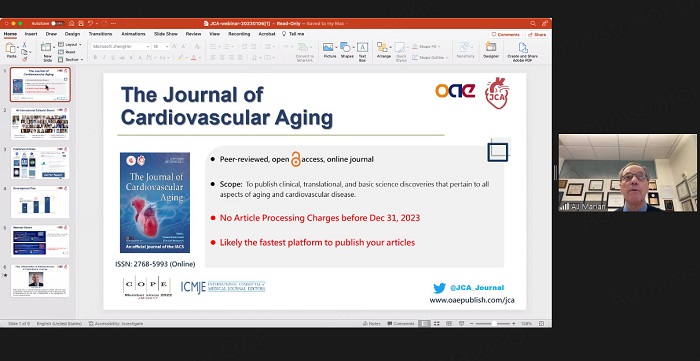The width and height of the screenshot is (700, 361).
Task: Click the Format Painter brush icon
Action: (x=25, y=59)
